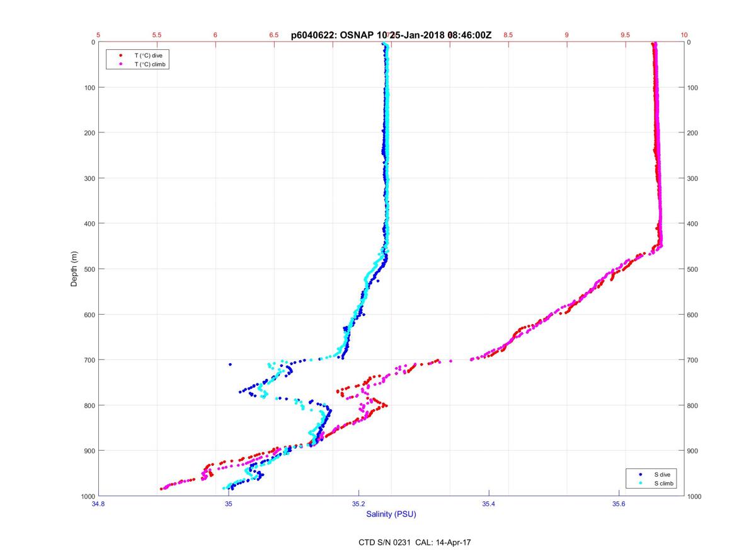756x558 pixels.
Task: Click the red 6 temperature tick label
Action: (215, 35)
